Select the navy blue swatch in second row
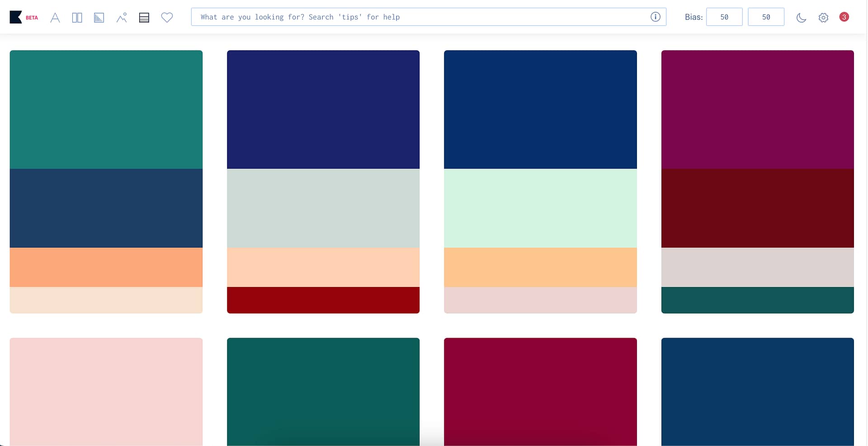The image size is (868, 446). pos(758,392)
